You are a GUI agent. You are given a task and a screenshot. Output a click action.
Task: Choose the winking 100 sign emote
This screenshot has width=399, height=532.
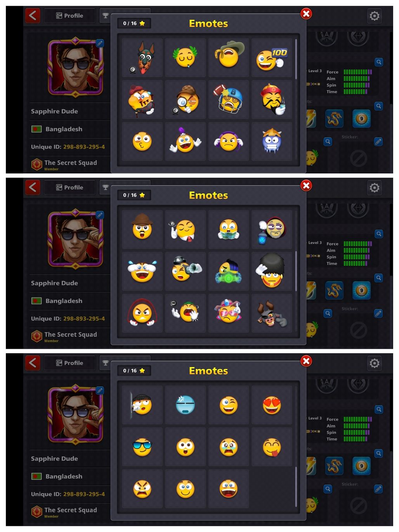click(x=272, y=57)
